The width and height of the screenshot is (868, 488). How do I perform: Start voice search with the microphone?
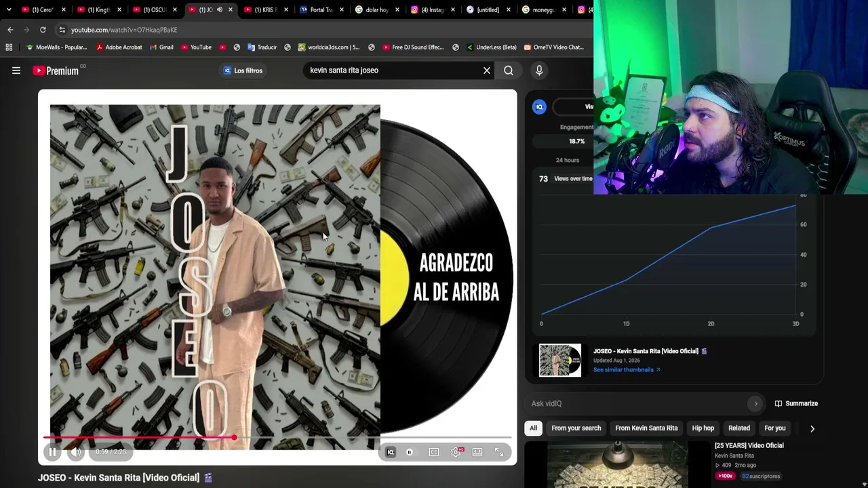tap(539, 70)
